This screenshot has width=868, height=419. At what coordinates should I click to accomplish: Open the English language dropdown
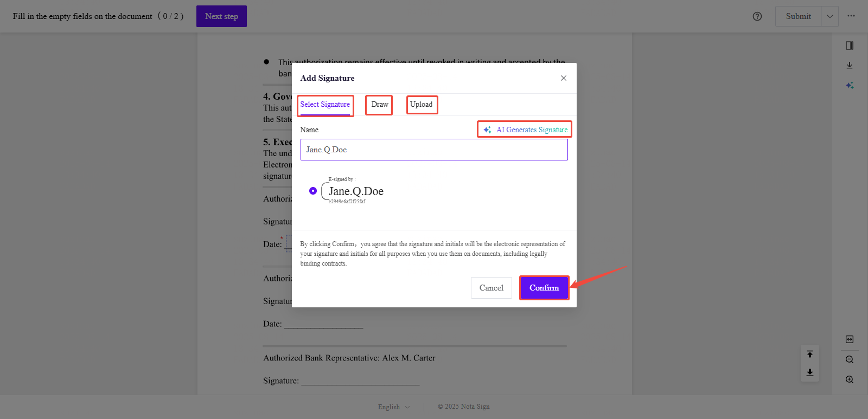pos(394,407)
